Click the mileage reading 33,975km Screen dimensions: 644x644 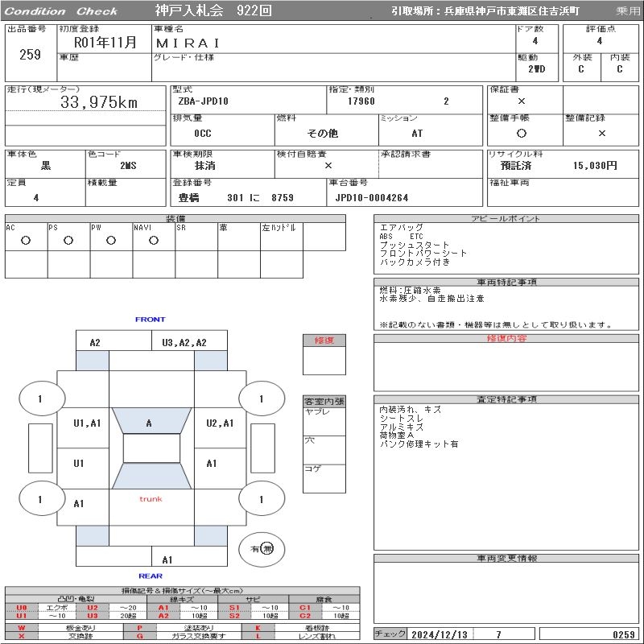tap(99, 102)
